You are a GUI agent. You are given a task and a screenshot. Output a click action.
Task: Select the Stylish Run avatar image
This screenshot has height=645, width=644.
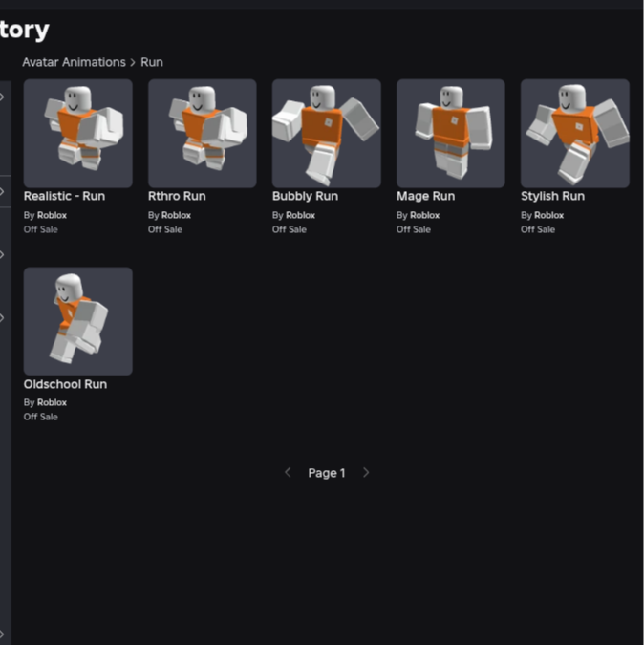pyautogui.click(x=575, y=133)
